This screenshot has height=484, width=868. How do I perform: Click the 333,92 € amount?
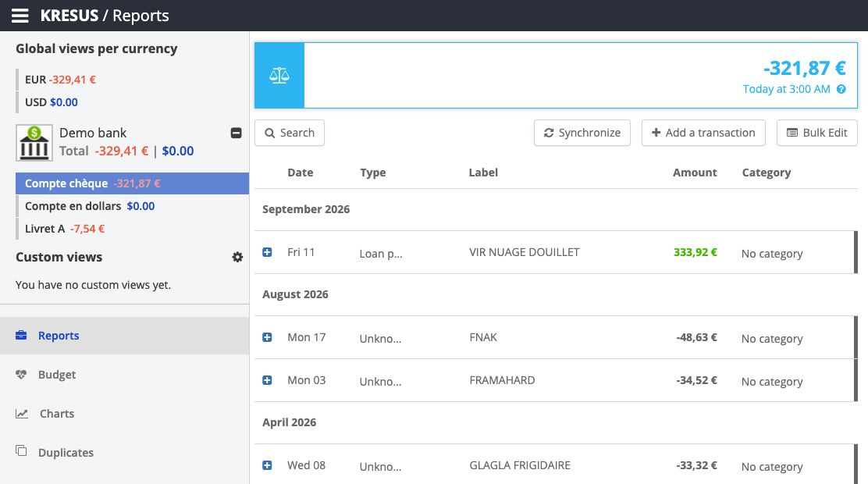tap(695, 252)
